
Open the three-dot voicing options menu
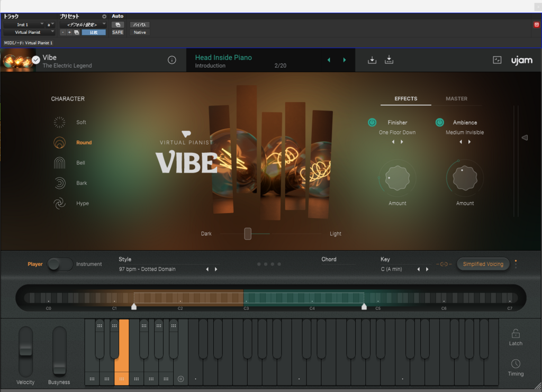pos(516,264)
